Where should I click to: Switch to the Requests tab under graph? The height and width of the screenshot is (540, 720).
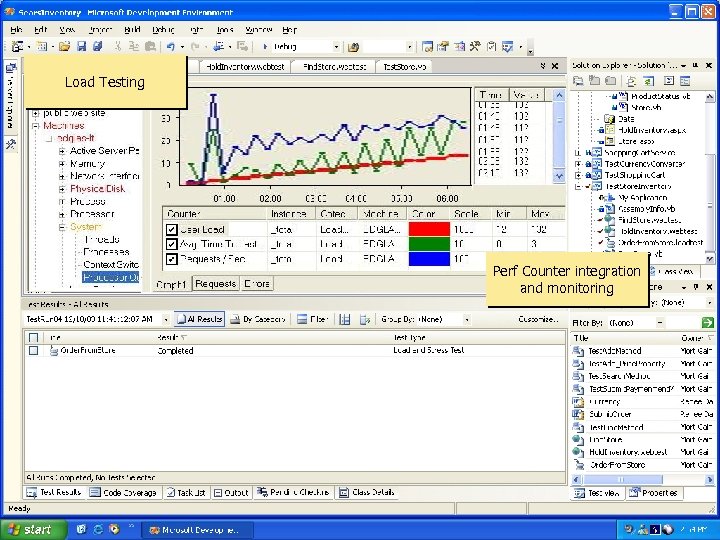[215, 284]
